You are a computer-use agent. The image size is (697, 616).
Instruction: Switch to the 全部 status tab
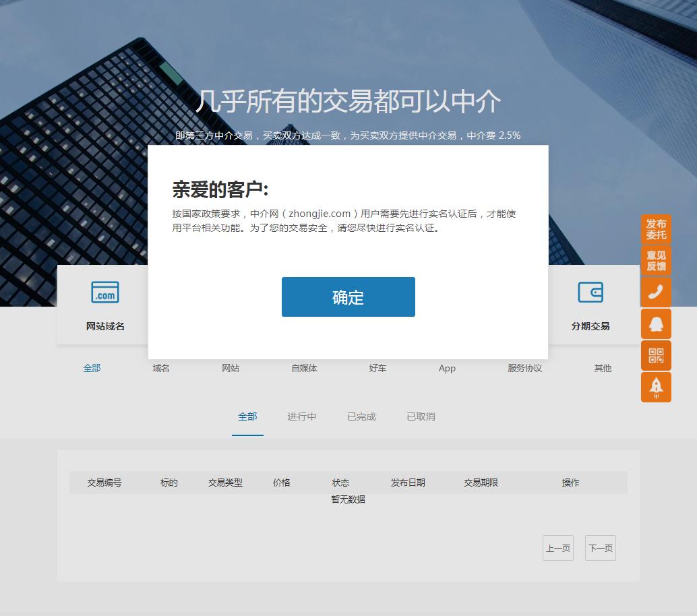tap(247, 417)
